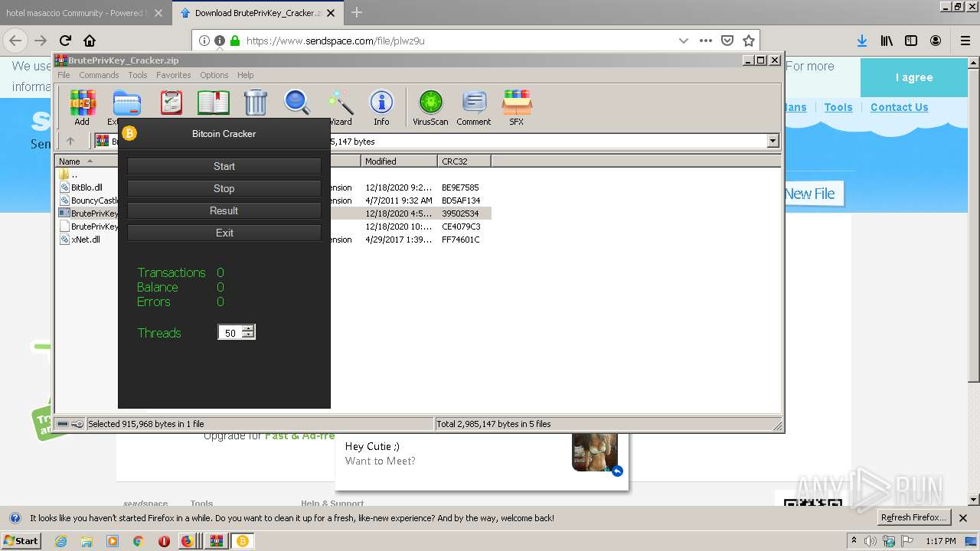This screenshot has height=551, width=980.
Task: Click the Find magnifier icon in WinRAR
Action: pos(297,103)
